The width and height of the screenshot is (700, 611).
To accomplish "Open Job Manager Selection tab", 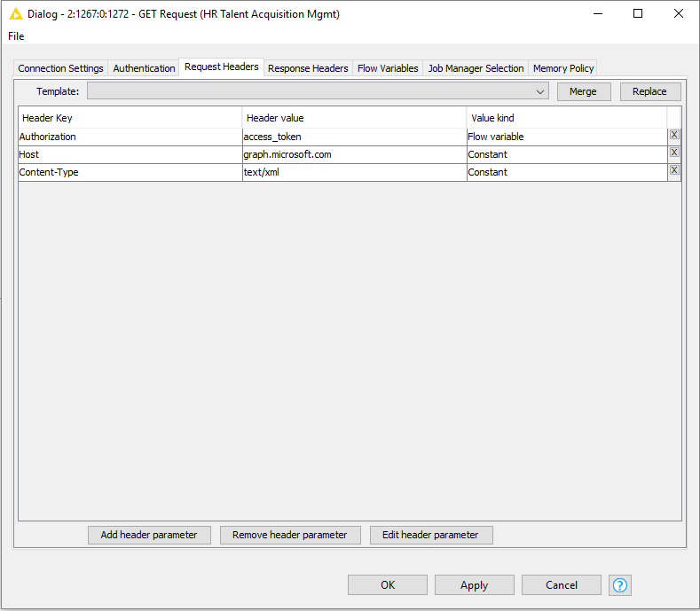I will click(476, 68).
